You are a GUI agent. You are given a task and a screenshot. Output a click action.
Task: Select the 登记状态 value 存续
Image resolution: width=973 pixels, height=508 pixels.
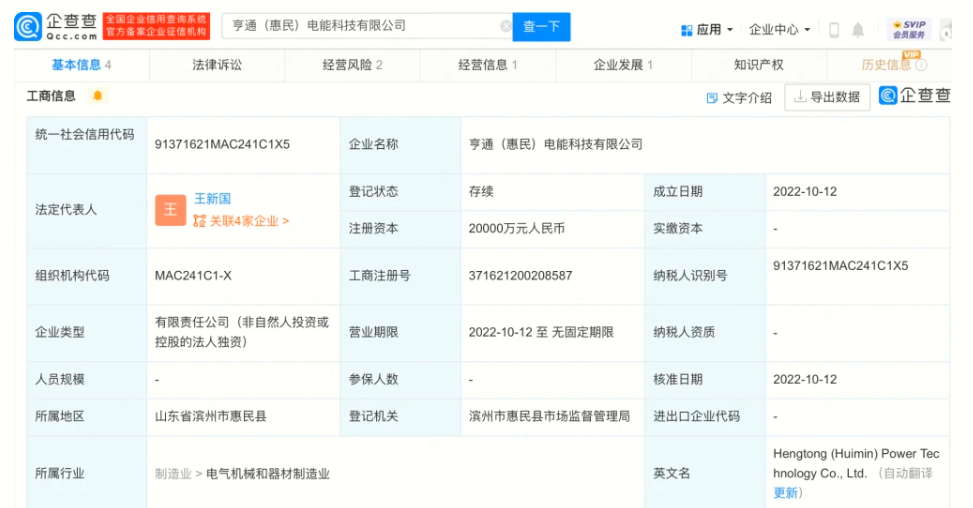(481, 192)
